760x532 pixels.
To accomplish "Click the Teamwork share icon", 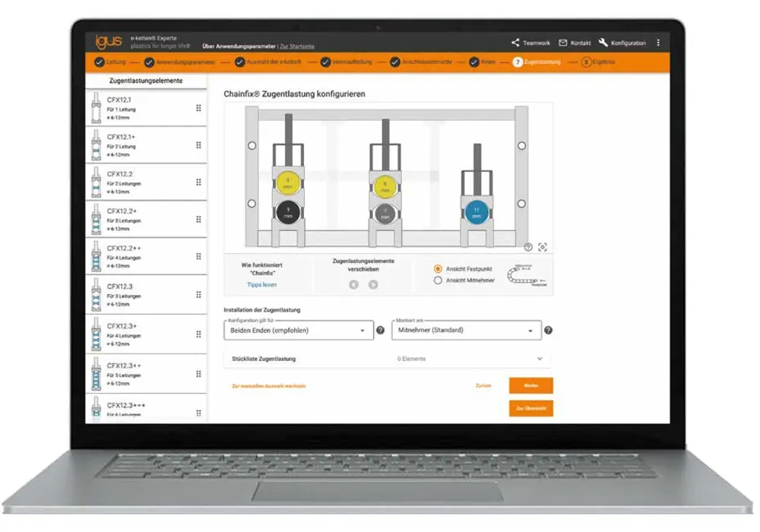I will pos(515,43).
